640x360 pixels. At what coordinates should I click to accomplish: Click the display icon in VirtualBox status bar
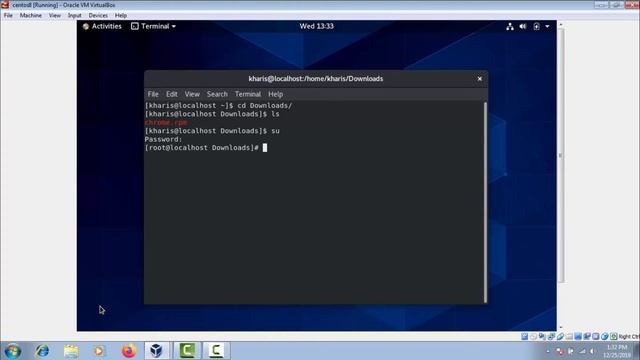(578, 336)
